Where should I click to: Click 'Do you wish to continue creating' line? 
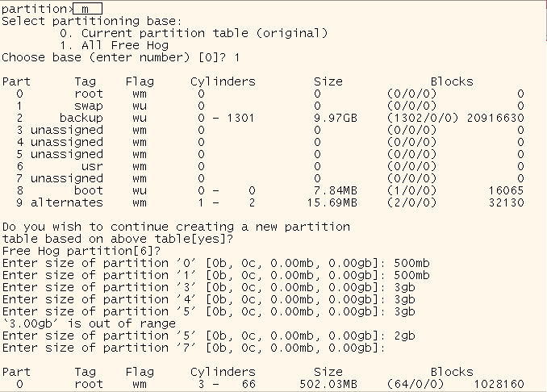[176, 227]
